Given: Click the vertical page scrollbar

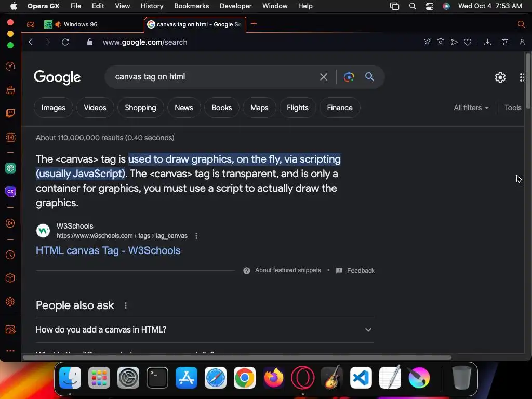Looking at the screenshot, I should [x=528, y=82].
